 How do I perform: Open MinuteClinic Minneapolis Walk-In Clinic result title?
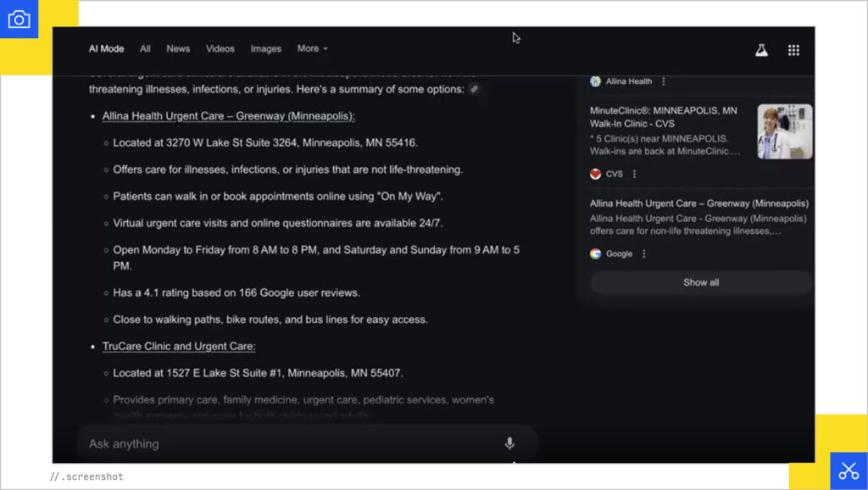(x=664, y=117)
